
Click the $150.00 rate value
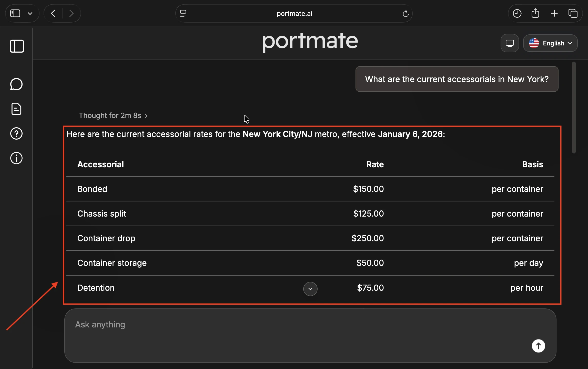(x=368, y=189)
